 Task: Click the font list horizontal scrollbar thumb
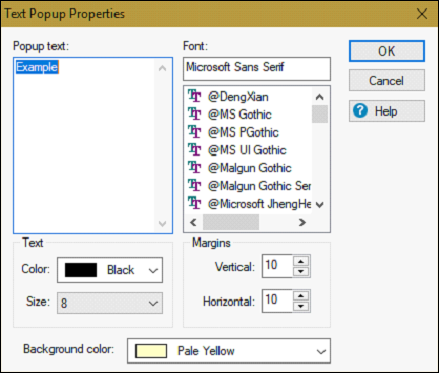tap(231, 222)
